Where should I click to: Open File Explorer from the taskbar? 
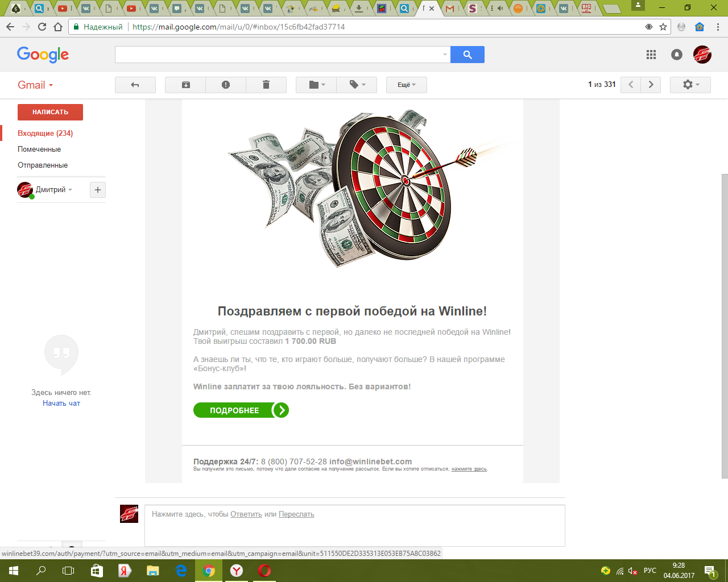[153, 571]
